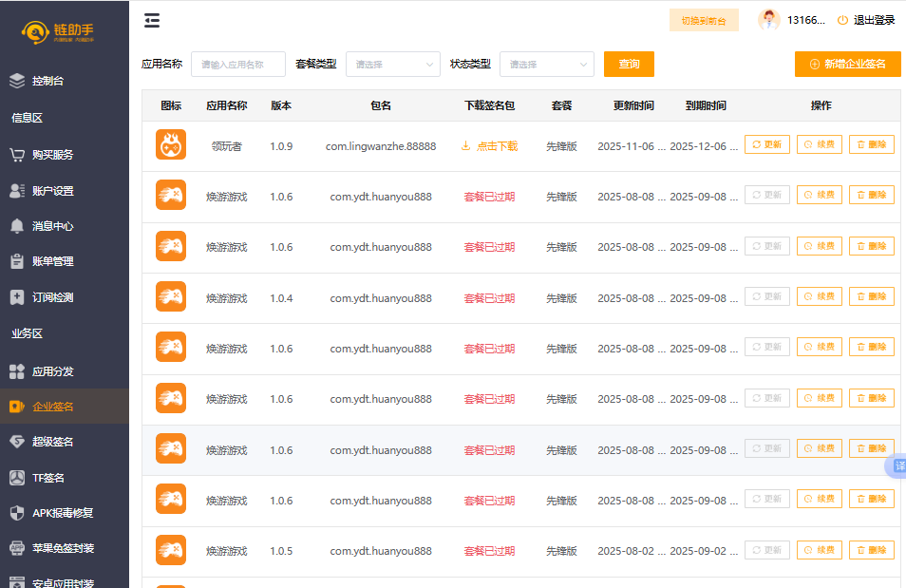Expand the 状态类型 dropdown
906x588 pixels.
click(546, 65)
